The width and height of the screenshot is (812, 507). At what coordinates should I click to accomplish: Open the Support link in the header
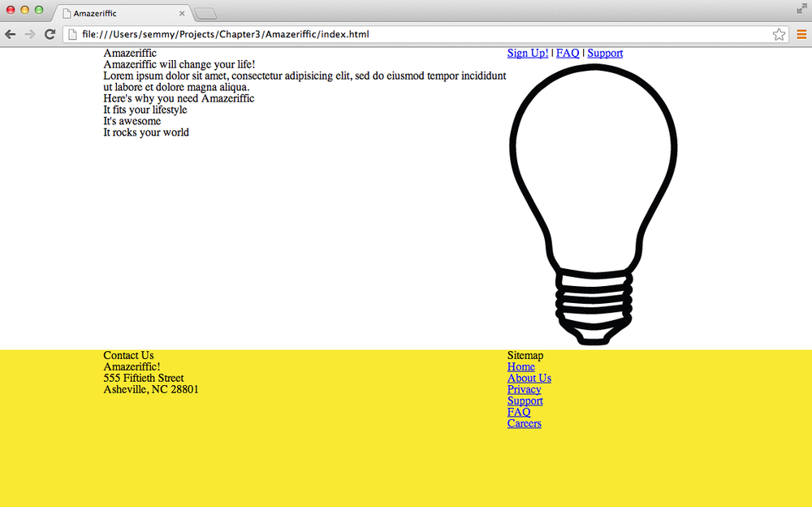tap(605, 53)
